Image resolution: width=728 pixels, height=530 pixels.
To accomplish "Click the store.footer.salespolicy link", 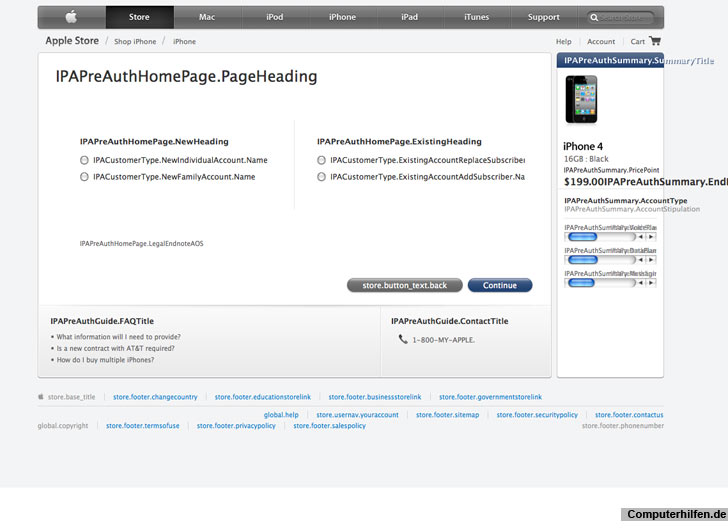I will pos(330,426).
